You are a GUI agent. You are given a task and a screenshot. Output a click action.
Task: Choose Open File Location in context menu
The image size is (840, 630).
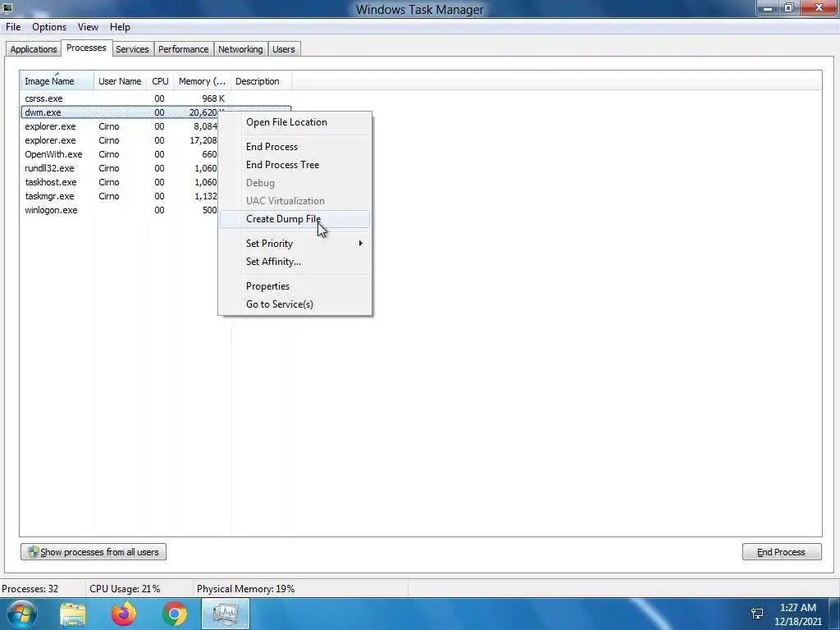click(x=294, y=122)
